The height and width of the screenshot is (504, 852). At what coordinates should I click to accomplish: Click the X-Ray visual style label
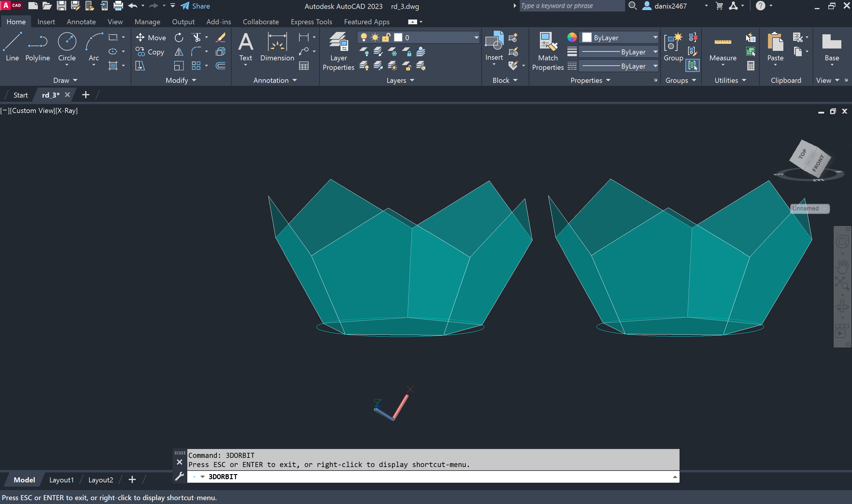(x=66, y=111)
